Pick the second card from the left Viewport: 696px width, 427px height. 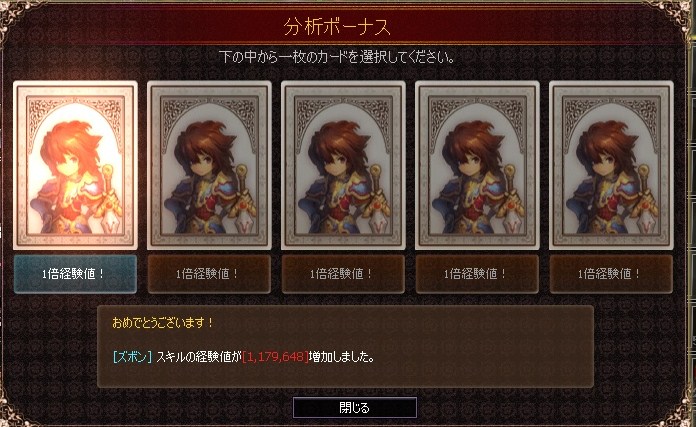click(209, 165)
